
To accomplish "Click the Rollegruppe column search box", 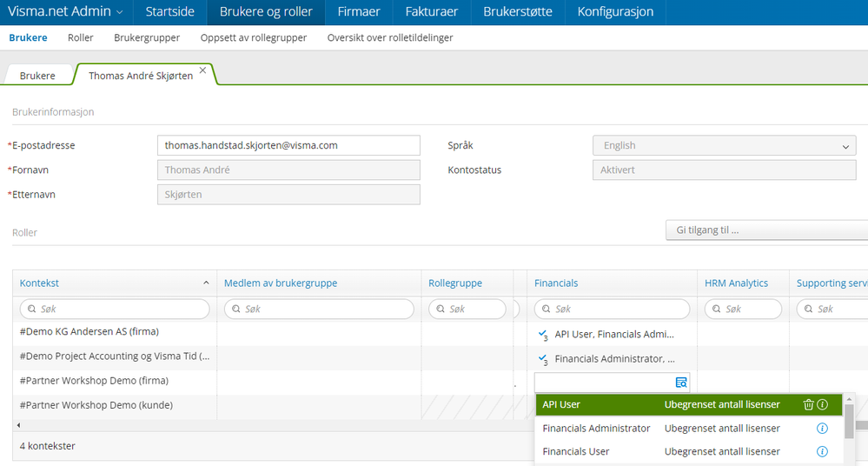I will [467, 310].
